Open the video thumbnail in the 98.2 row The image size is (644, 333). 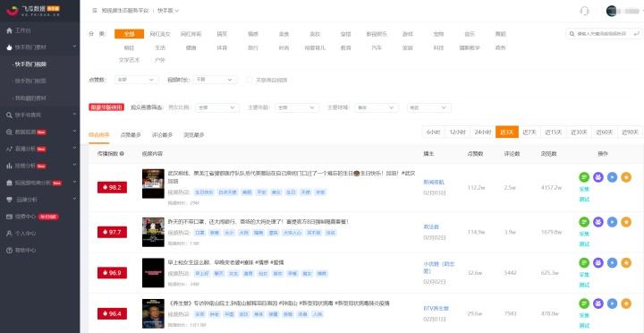pos(153,184)
